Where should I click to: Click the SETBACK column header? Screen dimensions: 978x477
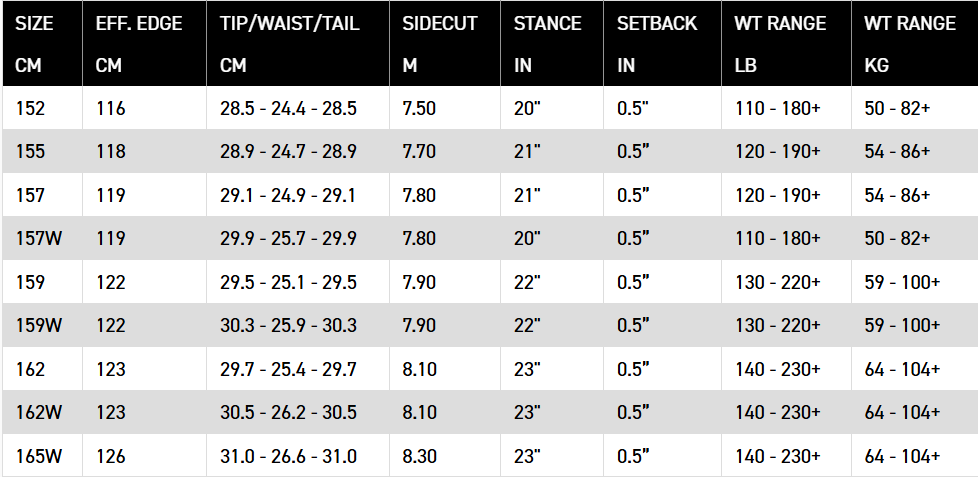pyautogui.click(x=657, y=24)
